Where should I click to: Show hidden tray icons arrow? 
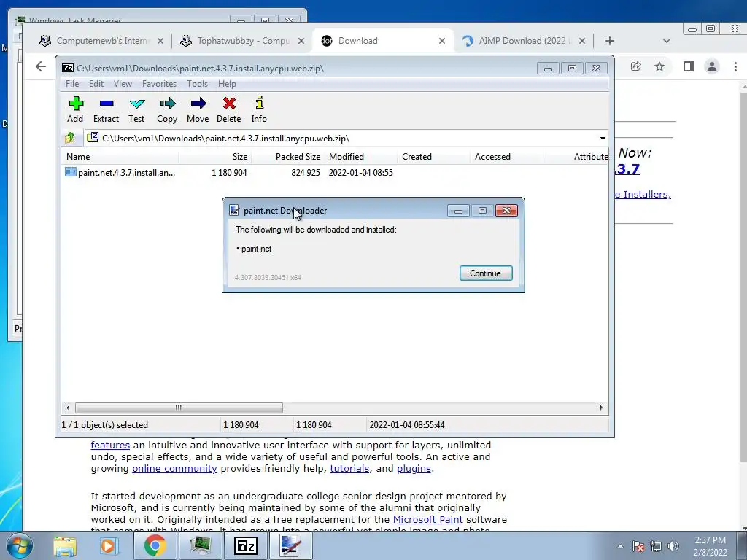pos(620,546)
